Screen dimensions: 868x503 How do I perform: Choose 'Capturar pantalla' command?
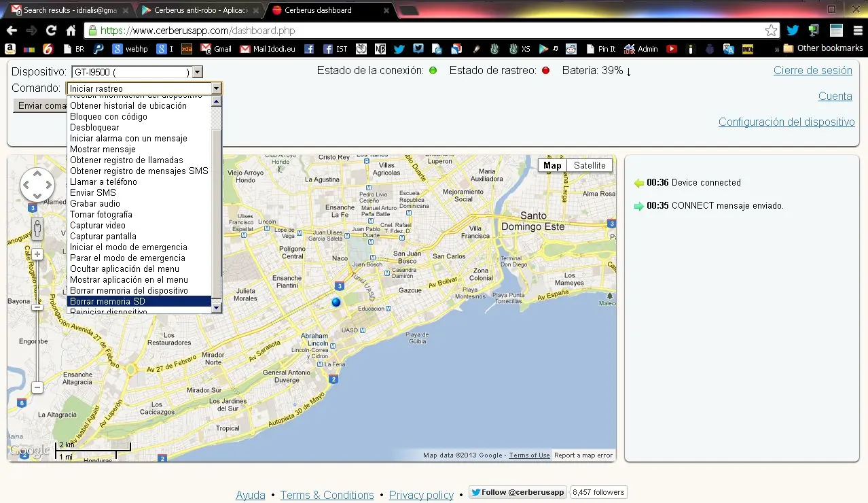pyautogui.click(x=139, y=236)
